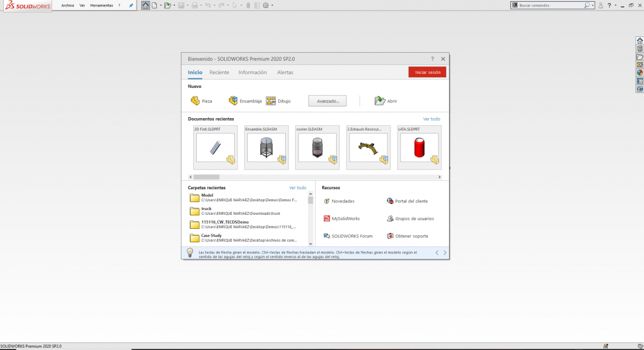Open the MySolidWorks resource link
The width and height of the screenshot is (644, 350).
(341, 218)
